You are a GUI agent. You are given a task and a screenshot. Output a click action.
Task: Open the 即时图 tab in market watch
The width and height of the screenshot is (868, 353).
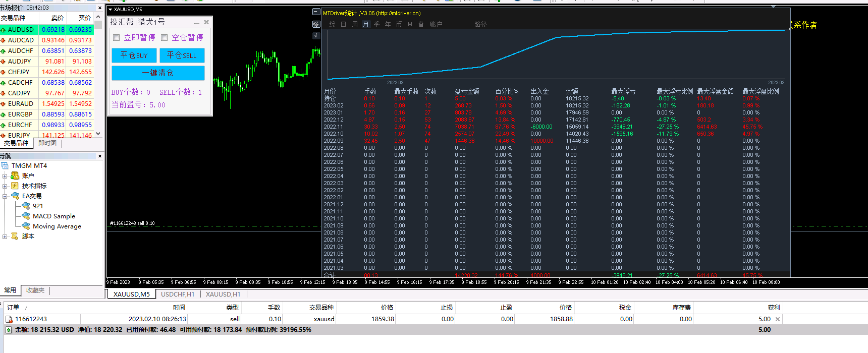pos(47,143)
